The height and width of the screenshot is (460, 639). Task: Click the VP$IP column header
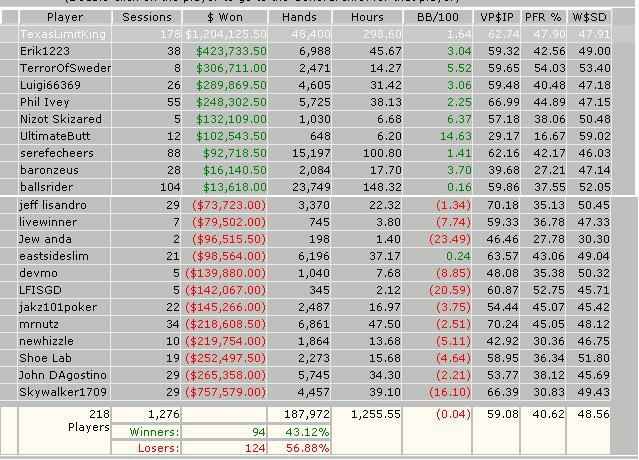tap(497, 17)
